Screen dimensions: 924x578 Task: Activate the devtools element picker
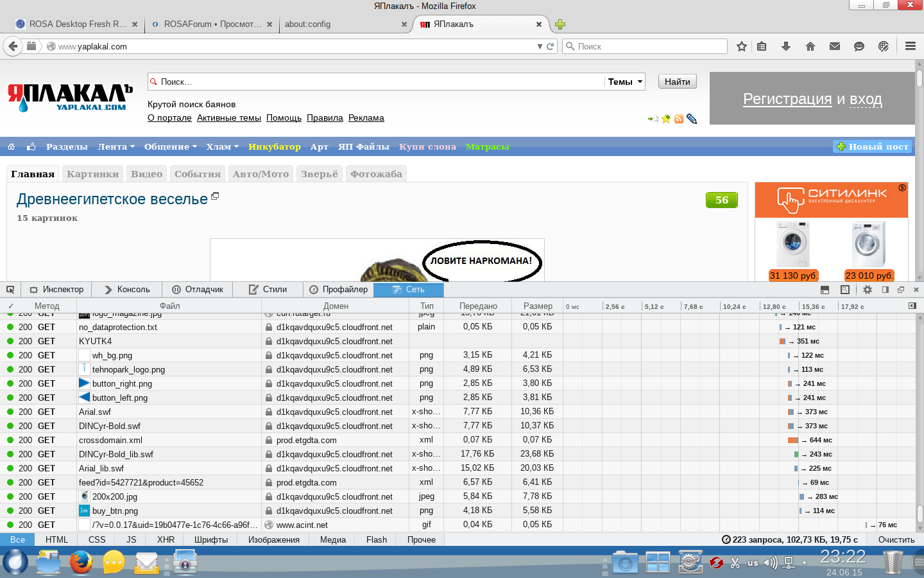tap(10, 290)
